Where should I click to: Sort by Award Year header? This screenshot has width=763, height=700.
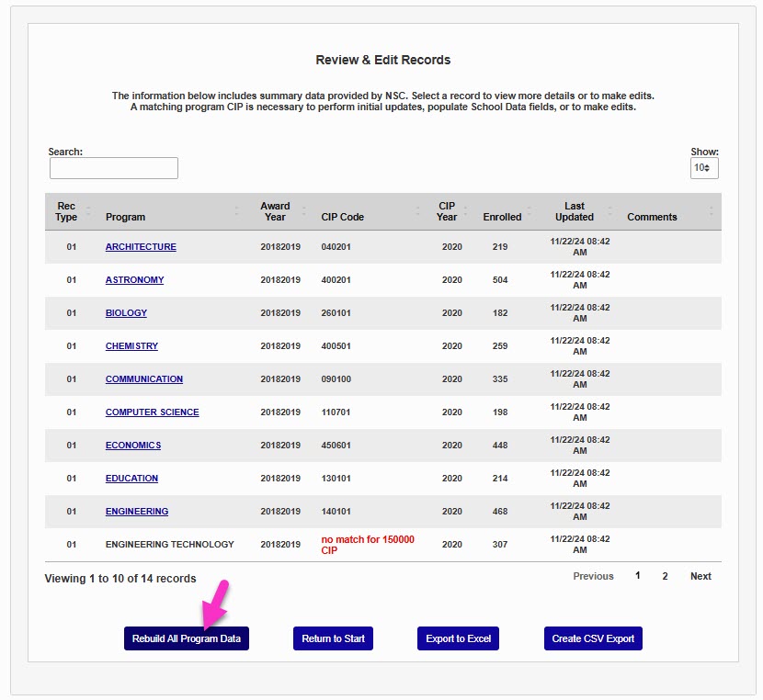(x=275, y=211)
